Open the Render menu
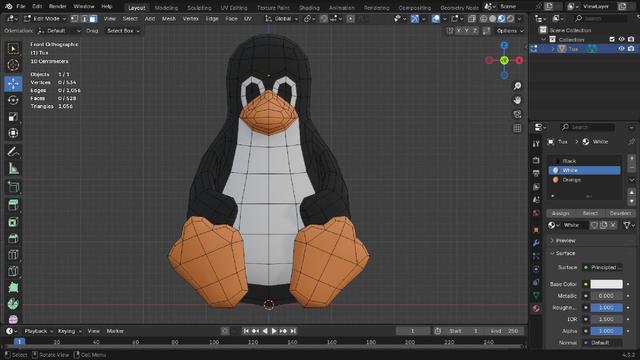This screenshot has height=360, width=640. click(x=58, y=7)
